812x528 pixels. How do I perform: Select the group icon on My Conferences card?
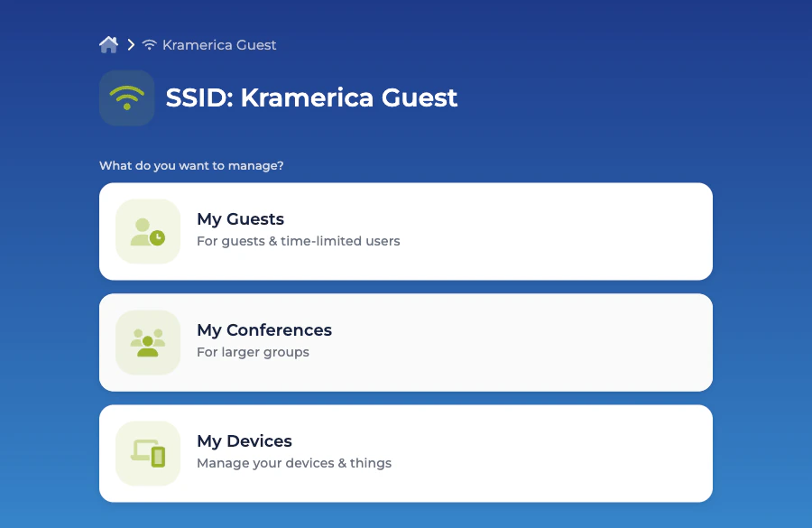147,342
